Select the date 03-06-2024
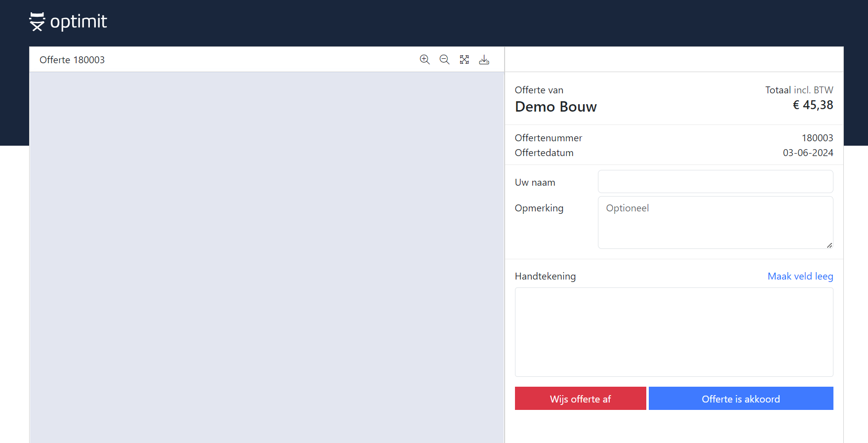 coord(808,153)
